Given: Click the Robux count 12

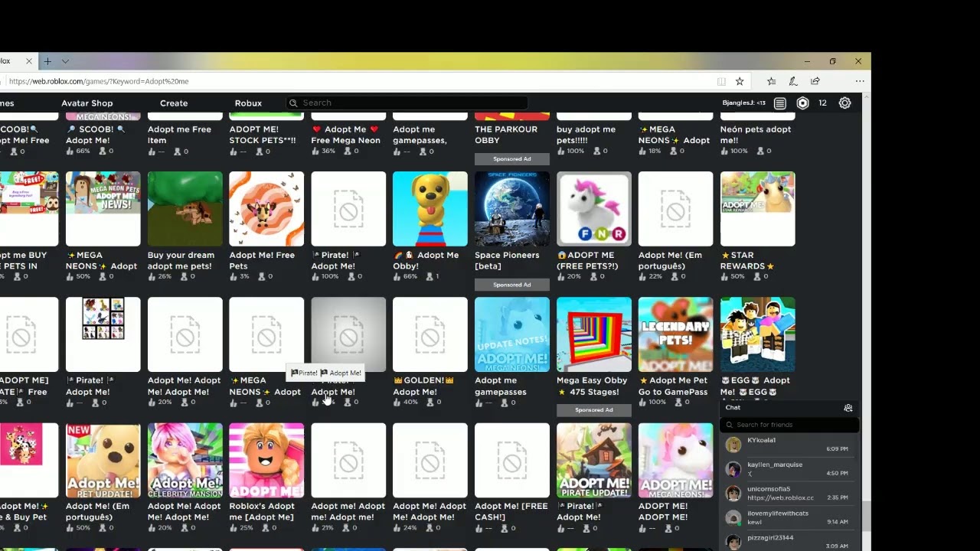Looking at the screenshot, I should (x=822, y=103).
